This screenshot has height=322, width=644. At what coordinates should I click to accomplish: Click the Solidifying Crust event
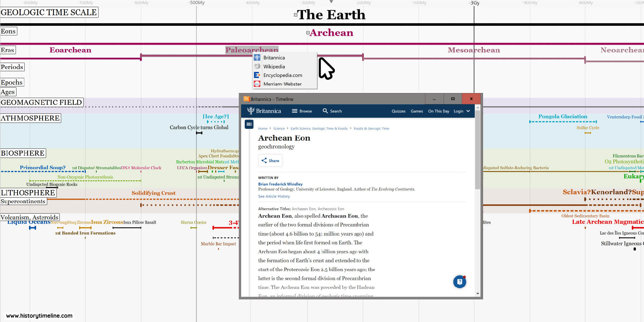click(153, 193)
